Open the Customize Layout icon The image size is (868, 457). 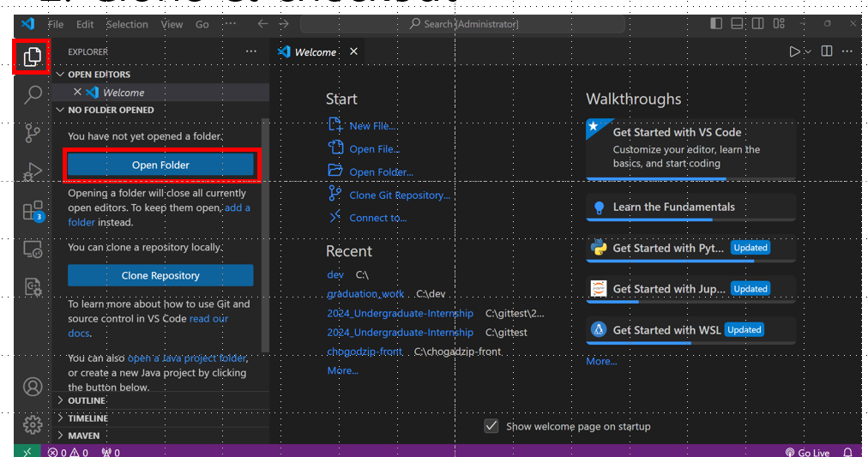(779, 23)
